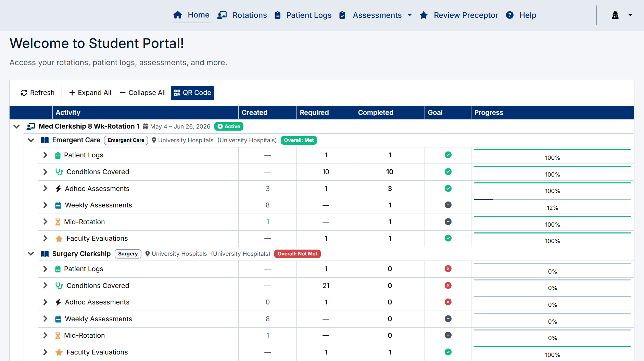The width and height of the screenshot is (644, 361).
Task: Expand Emergent Care Conditions Covered row
Action: [45, 172]
